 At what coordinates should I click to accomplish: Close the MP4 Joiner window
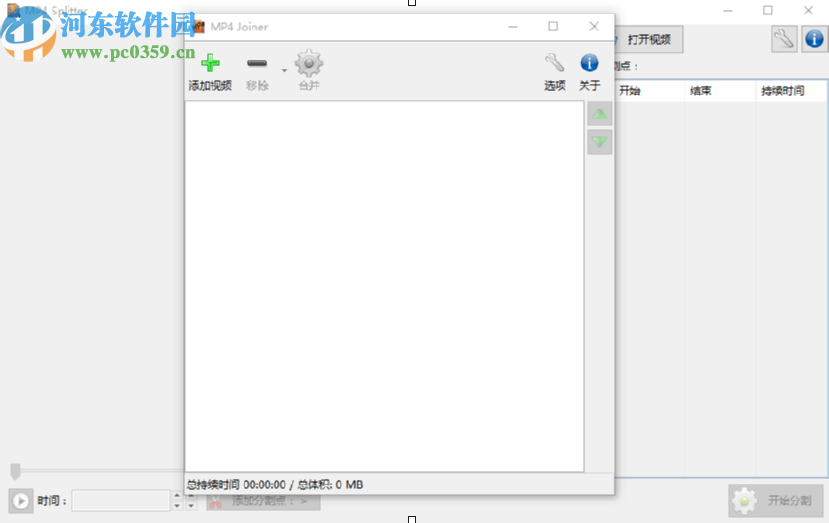click(x=594, y=26)
